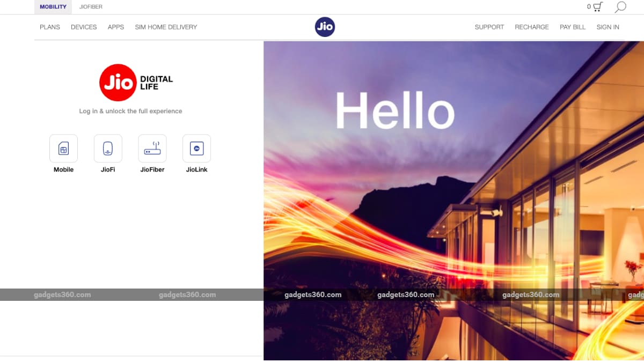Viewport: 644px width, 362px height.
Task: Click the cart item count 0
Action: pos(589,7)
